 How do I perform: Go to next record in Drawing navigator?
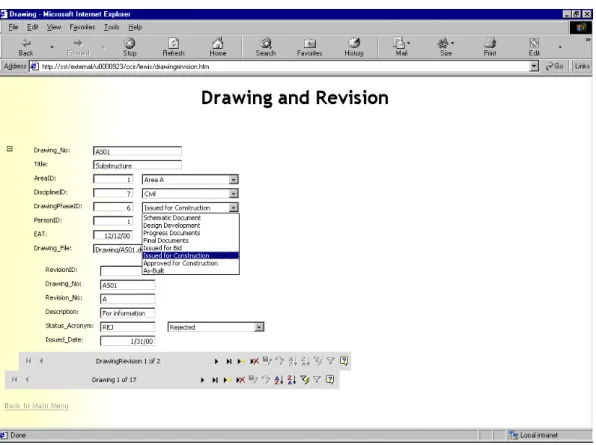pyautogui.click(x=202, y=380)
